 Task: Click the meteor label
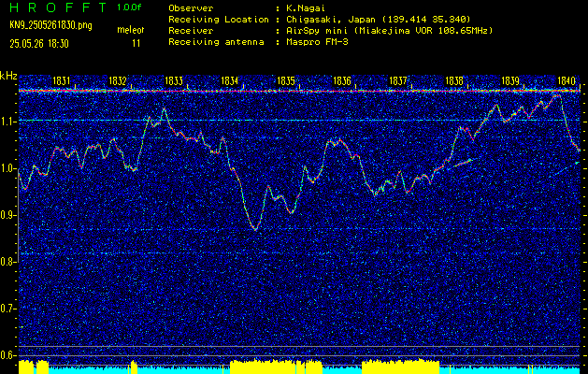(x=131, y=30)
